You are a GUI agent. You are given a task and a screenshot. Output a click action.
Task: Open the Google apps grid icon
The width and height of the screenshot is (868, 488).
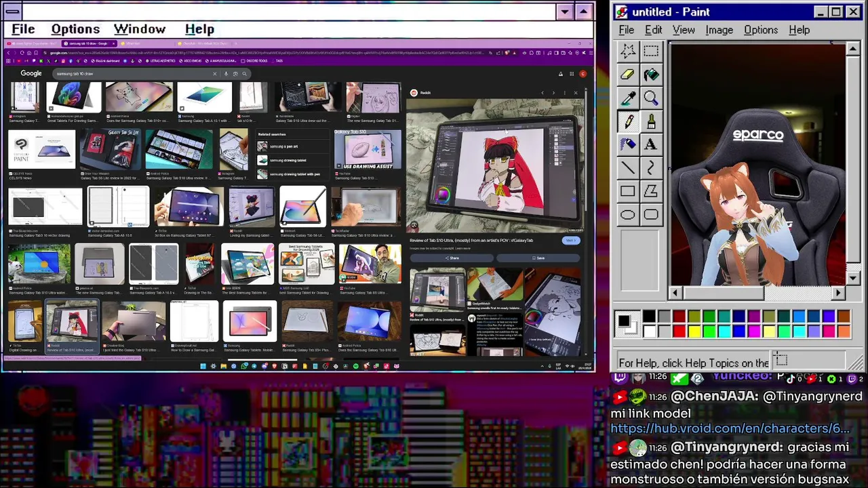(x=572, y=74)
